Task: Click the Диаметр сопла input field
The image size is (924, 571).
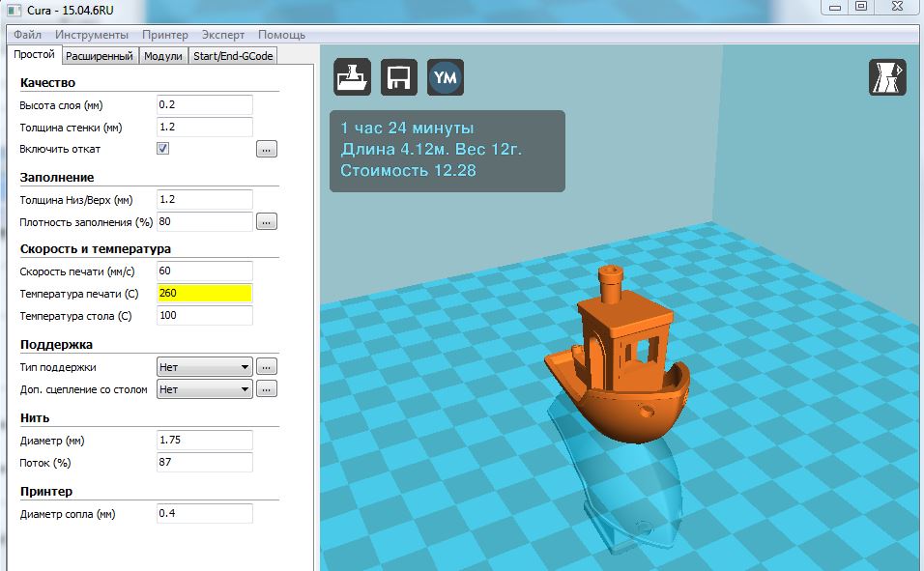Action: tap(204, 514)
